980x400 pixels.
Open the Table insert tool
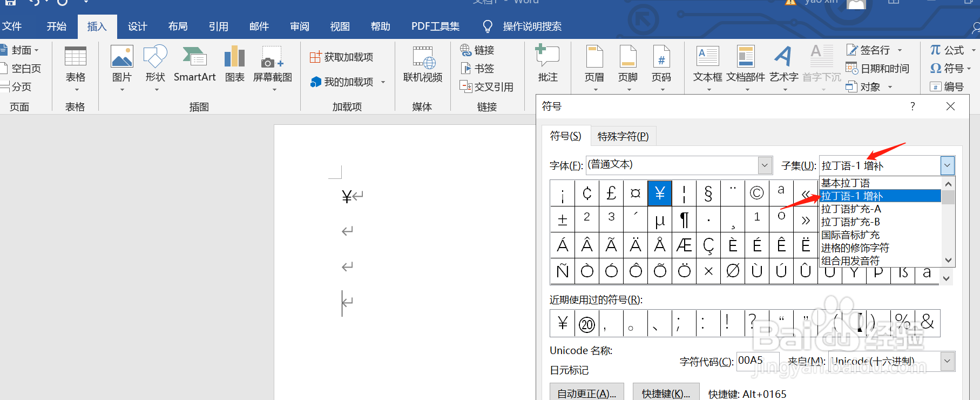[x=75, y=69]
